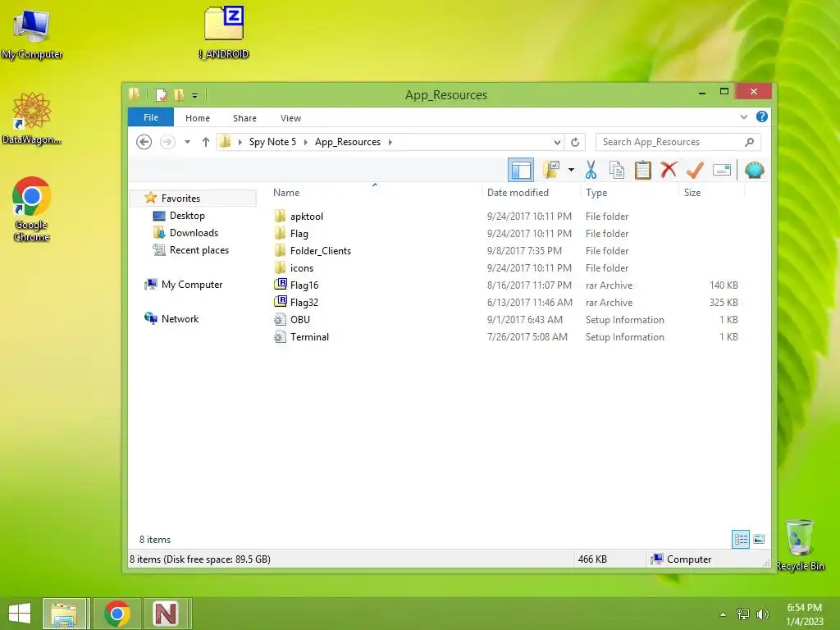The width and height of the screenshot is (840, 630).
Task: Open Google Chrome from the taskbar
Action: [x=117, y=614]
